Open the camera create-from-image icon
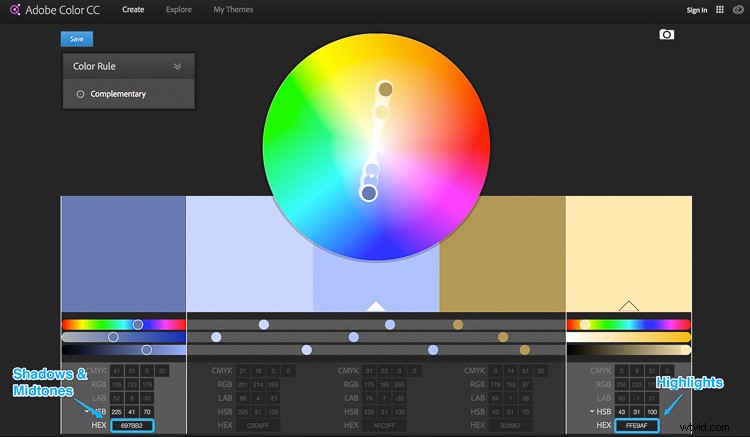 click(667, 35)
